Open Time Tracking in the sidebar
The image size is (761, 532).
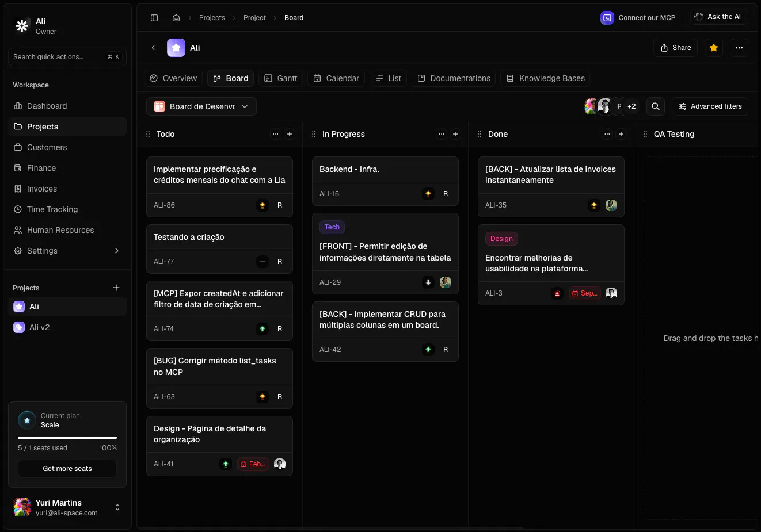tap(67, 209)
